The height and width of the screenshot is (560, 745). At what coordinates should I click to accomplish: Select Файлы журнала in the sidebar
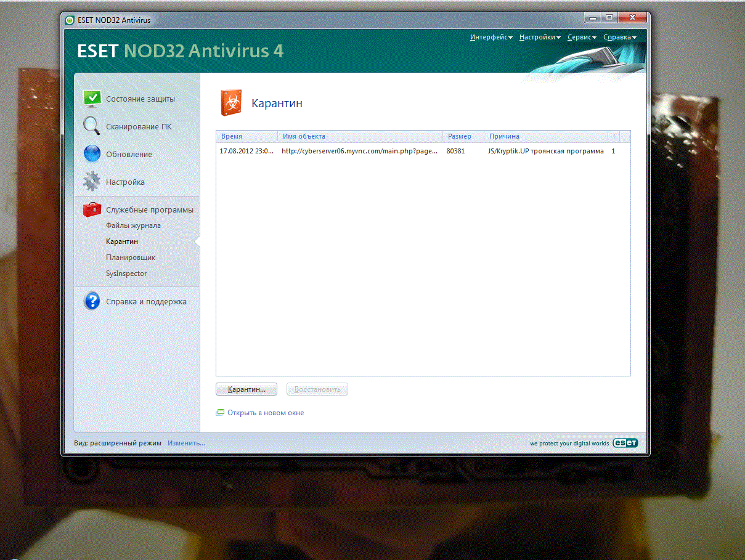(133, 225)
